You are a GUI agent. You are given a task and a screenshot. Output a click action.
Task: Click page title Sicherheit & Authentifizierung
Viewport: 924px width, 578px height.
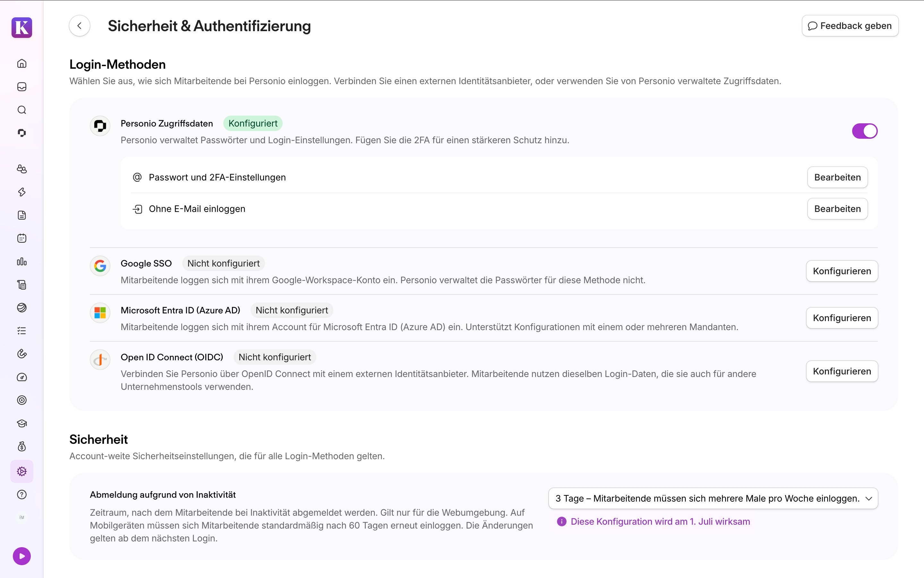click(x=209, y=26)
